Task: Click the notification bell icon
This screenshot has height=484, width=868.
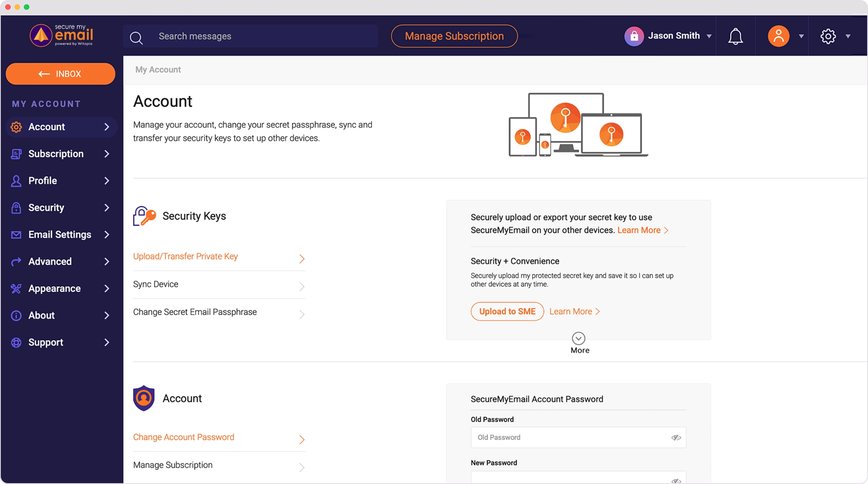Action: [x=736, y=36]
